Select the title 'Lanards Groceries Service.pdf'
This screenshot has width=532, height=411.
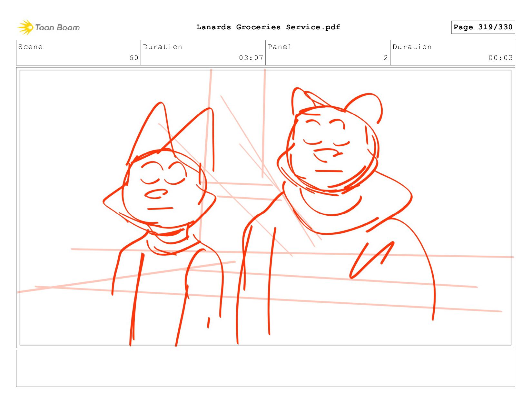coord(268,27)
